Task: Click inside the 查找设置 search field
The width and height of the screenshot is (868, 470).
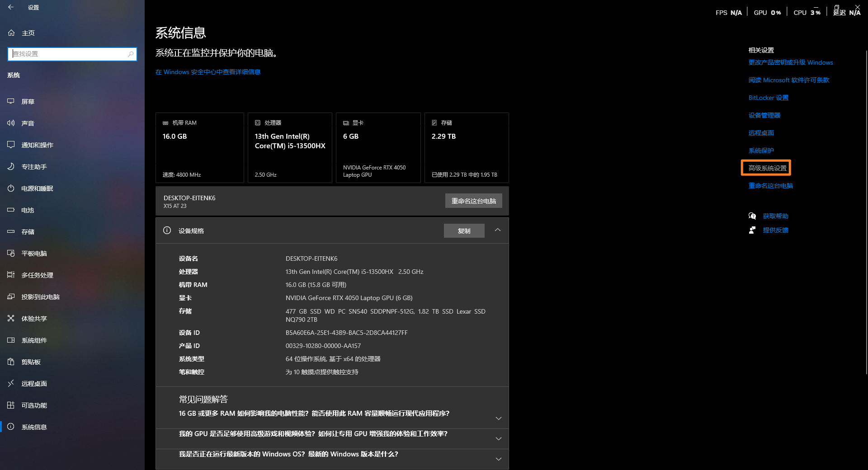Action: pos(72,54)
